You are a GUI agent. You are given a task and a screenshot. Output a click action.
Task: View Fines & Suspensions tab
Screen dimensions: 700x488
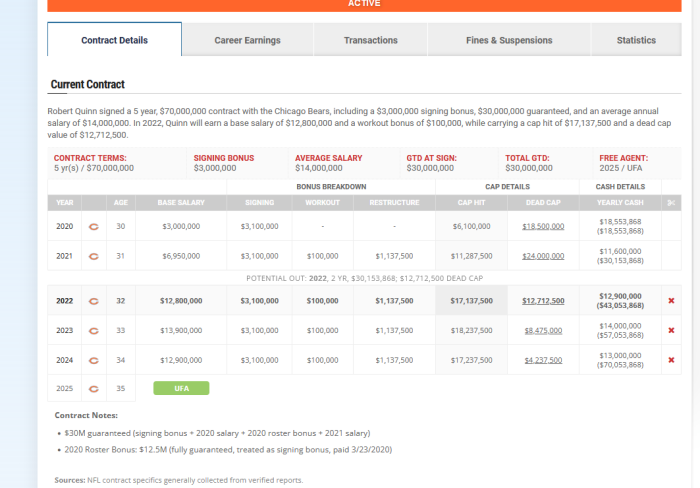coord(509,40)
